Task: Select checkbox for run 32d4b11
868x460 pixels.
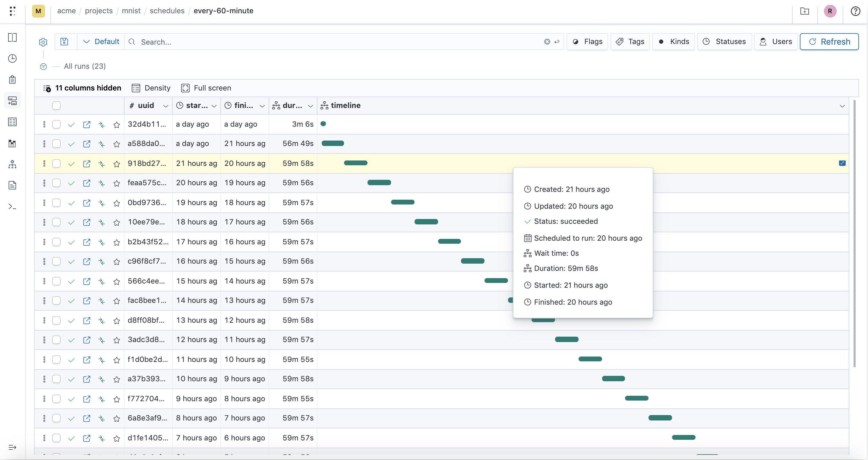Action: coord(56,124)
